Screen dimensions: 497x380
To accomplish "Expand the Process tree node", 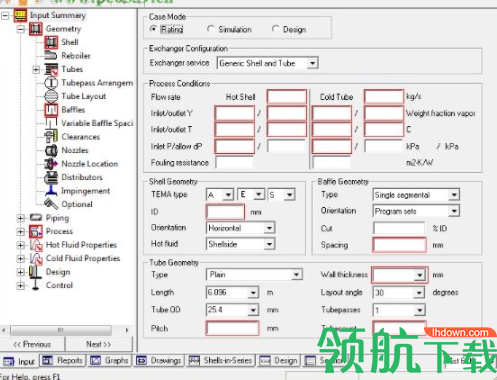I will click(x=21, y=232).
